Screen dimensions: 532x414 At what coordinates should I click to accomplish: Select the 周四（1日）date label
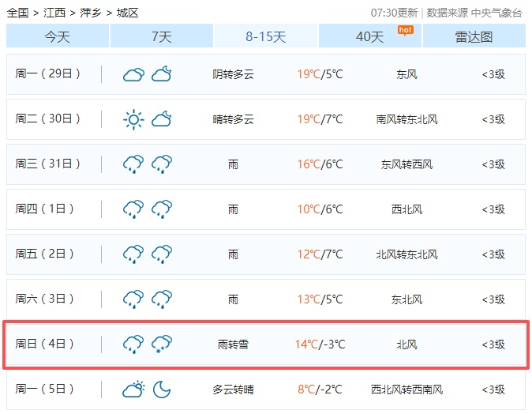coord(44,209)
